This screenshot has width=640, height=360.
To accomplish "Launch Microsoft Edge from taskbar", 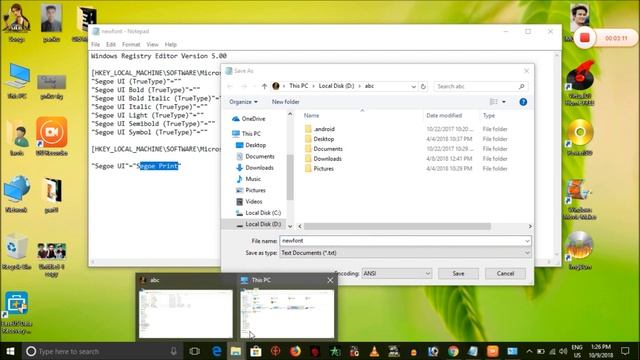I will point(216,351).
